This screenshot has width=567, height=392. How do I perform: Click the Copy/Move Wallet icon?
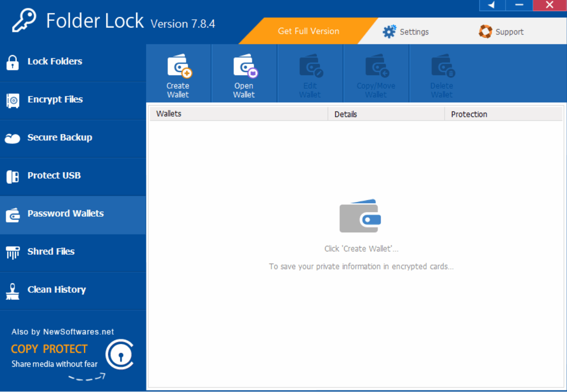point(376,73)
